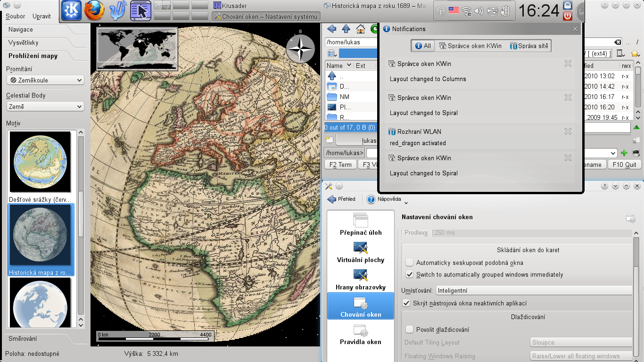Dismiss the 'red_dragon activated' notification
This screenshot has width=644, height=362.
click(x=568, y=132)
